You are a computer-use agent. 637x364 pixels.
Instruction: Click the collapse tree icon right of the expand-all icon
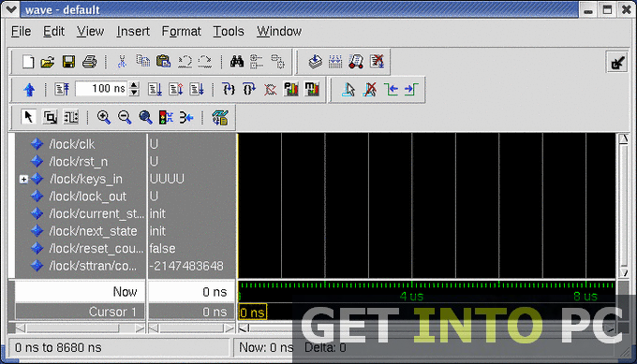(x=278, y=62)
